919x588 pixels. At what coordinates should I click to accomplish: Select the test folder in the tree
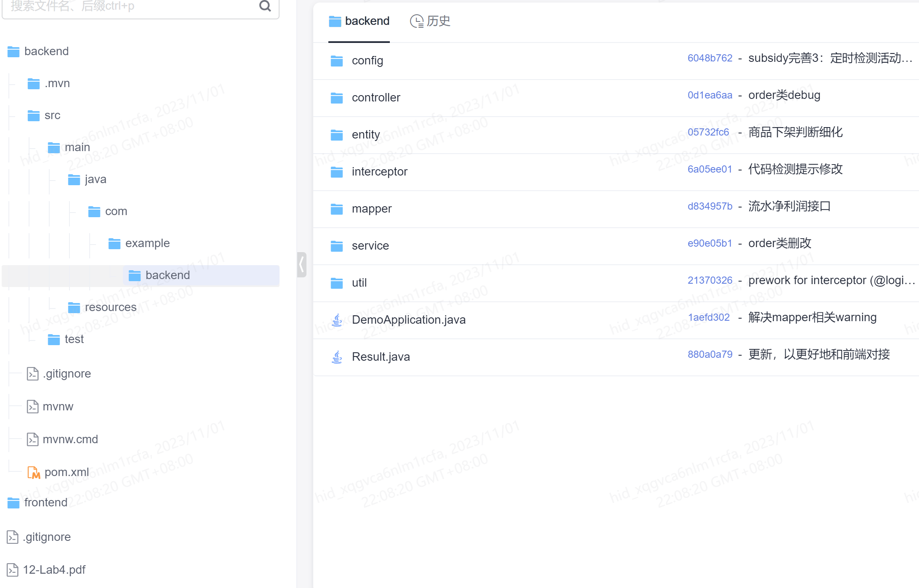pyautogui.click(x=74, y=339)
